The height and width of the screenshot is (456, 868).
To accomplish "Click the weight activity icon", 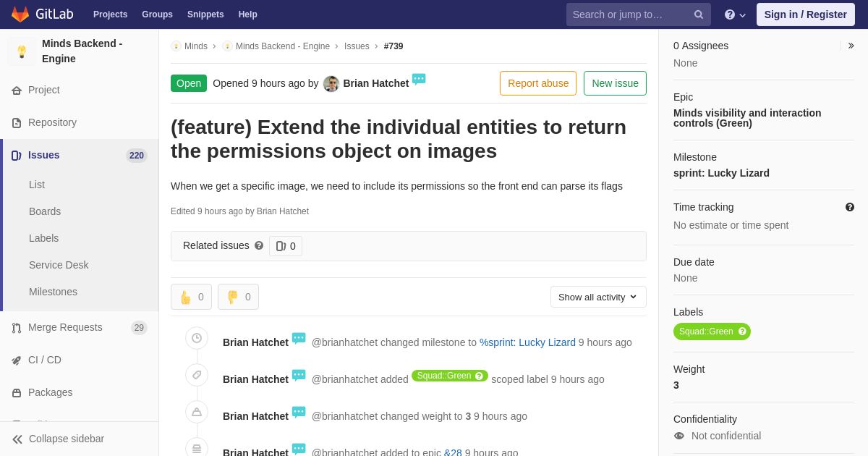I will point(197,412).
